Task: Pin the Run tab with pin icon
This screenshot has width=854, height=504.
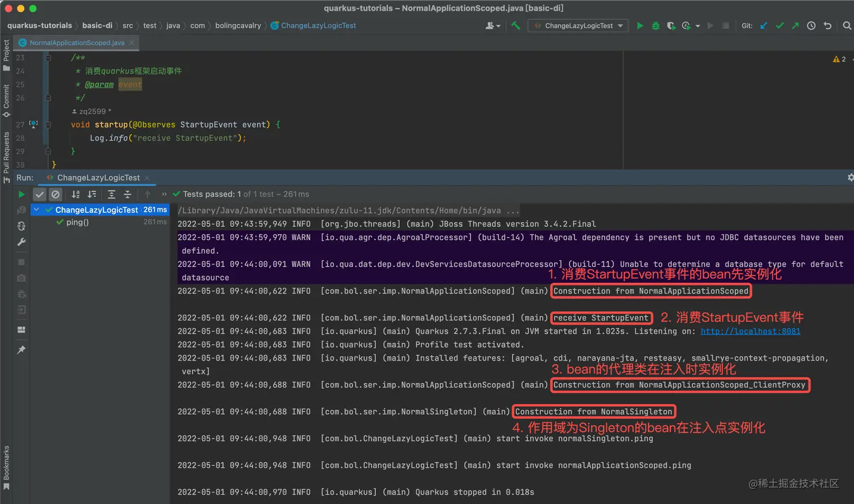Action: (x=21, y=350)
